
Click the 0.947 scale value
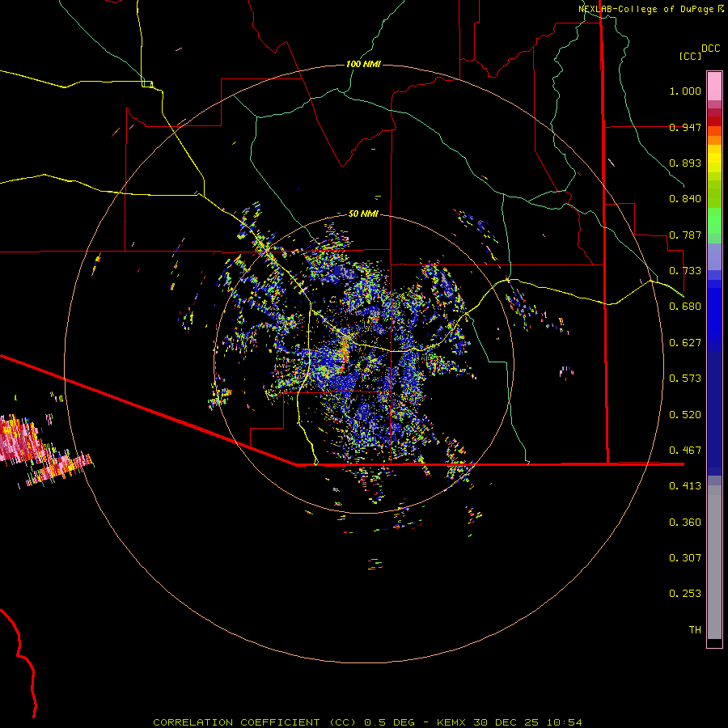point(685,127)
